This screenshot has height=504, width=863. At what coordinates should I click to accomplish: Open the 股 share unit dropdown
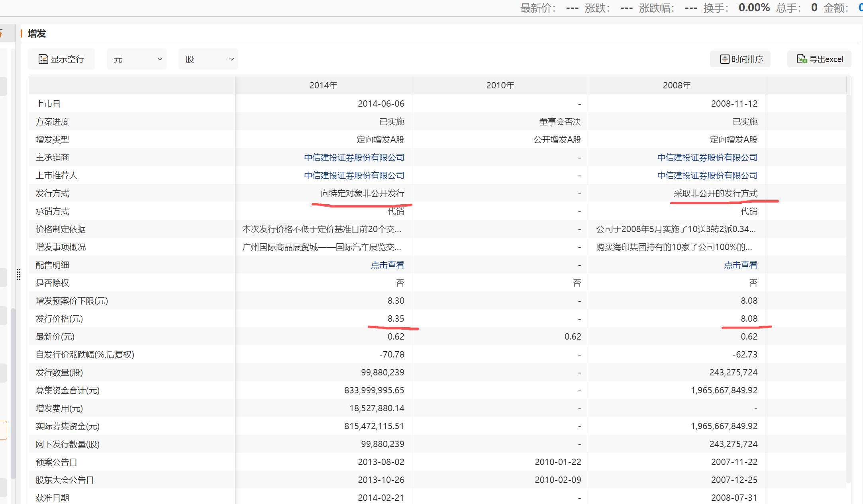click(x=208, y=59)
